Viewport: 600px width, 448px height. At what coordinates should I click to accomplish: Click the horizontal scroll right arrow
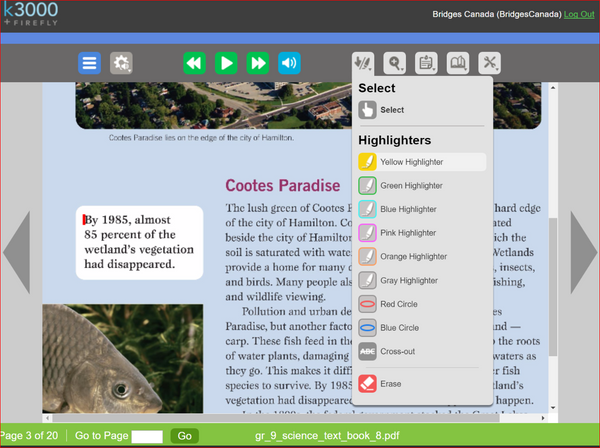pyautogui.click(x=543, y=418)
